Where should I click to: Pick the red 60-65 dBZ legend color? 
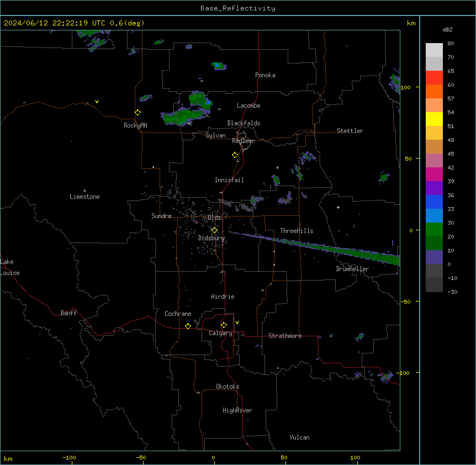click(x=434, y=78)
